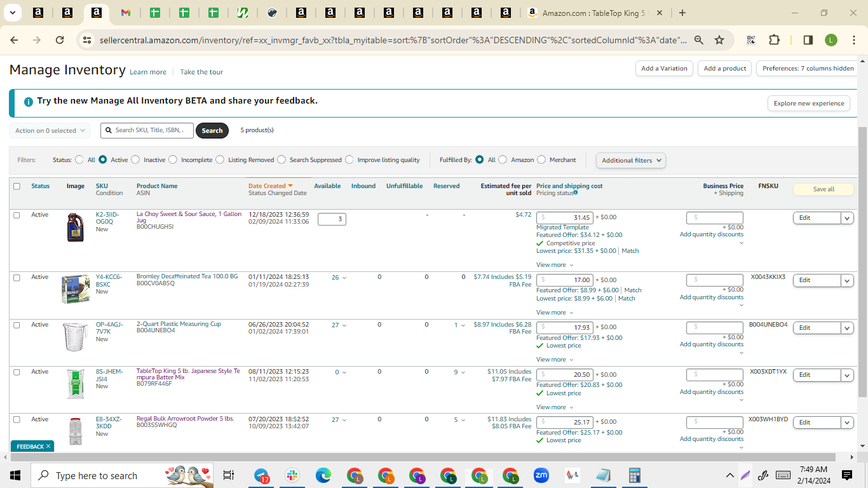Screen dimensions: 868x488
Task: Select the Amazon.com TableTop King tab
Action: pos(593,13)
